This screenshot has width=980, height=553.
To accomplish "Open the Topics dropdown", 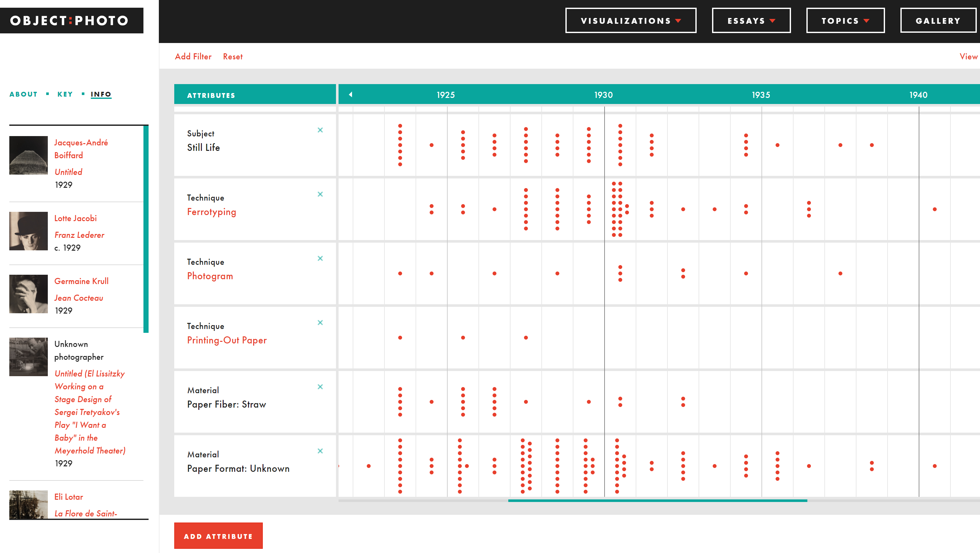I will pyautogui.click(x=845, y=21).
